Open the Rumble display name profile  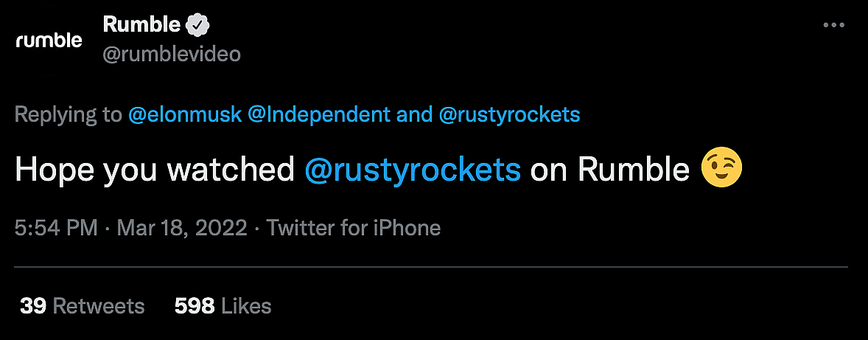(x=141, y=24)
